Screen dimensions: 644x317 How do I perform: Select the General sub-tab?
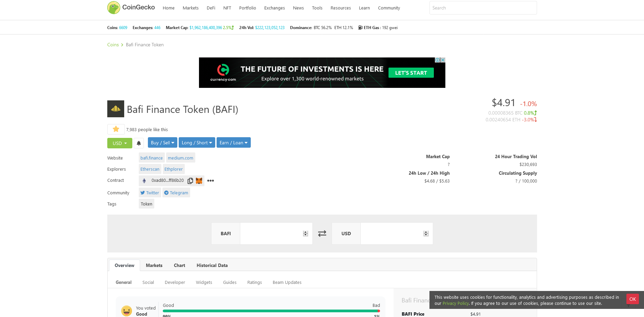(124, 282)
